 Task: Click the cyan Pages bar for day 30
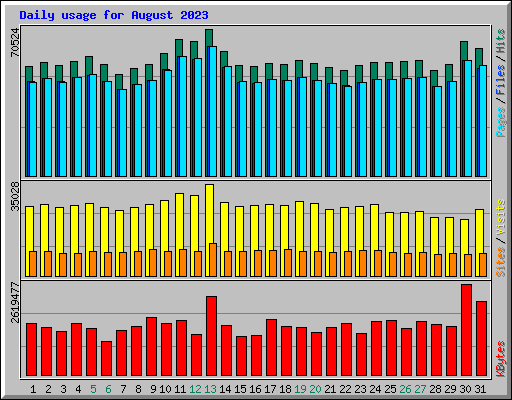pos(467,118)
